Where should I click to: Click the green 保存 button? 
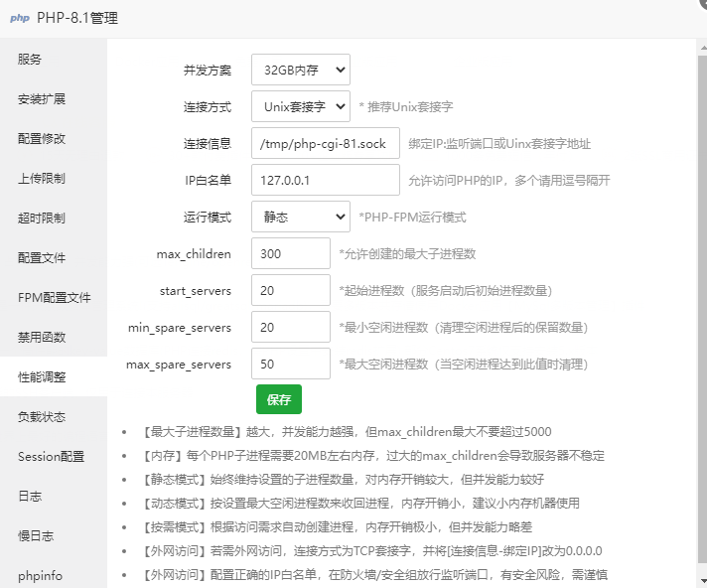279,399
